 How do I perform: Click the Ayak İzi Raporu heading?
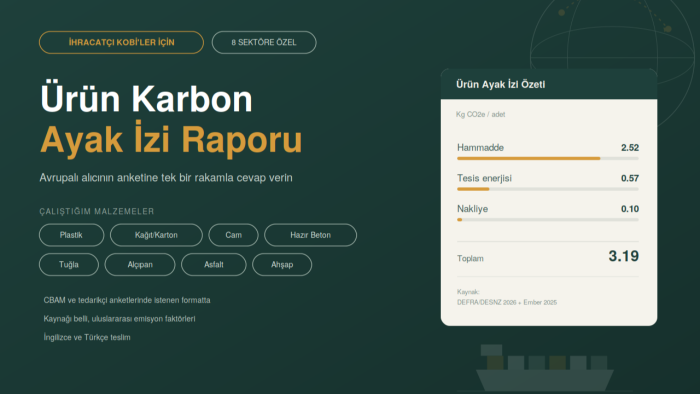[x=171, y=140]
